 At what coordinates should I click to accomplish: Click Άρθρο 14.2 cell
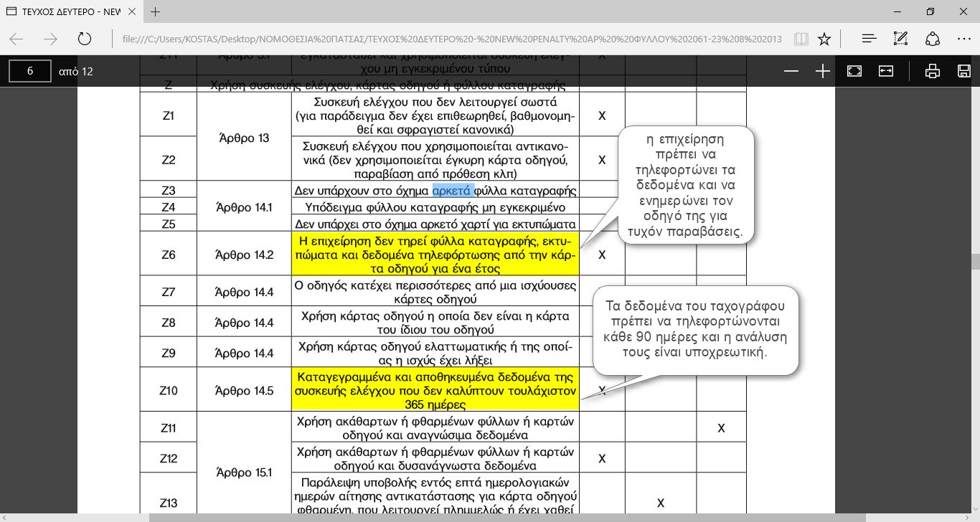pos(244,254)
